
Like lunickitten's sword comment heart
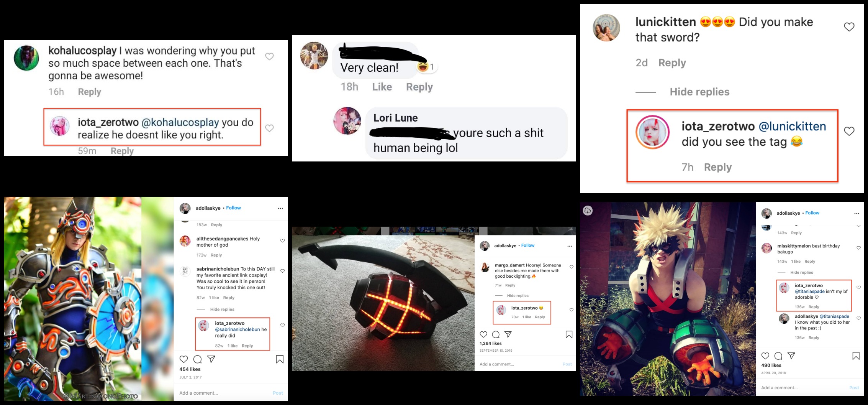849,27
